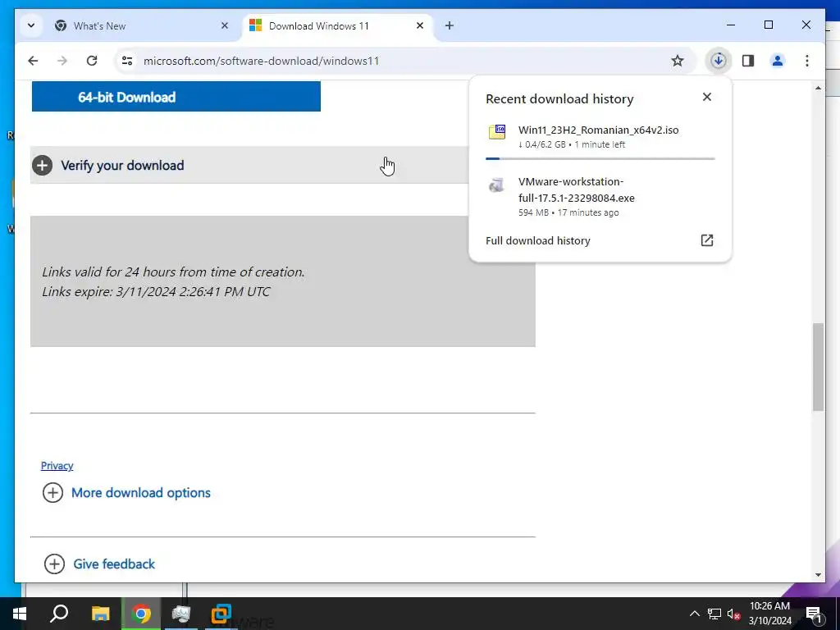Bookmark this page with the star icon
This screenshot has width=840, height=630.
(677, 61)
